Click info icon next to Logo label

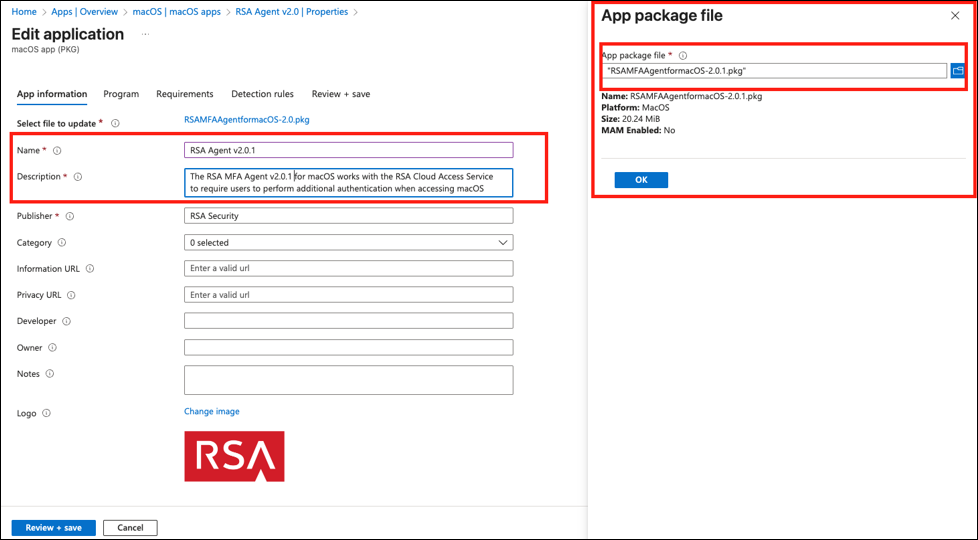point(46,413)
